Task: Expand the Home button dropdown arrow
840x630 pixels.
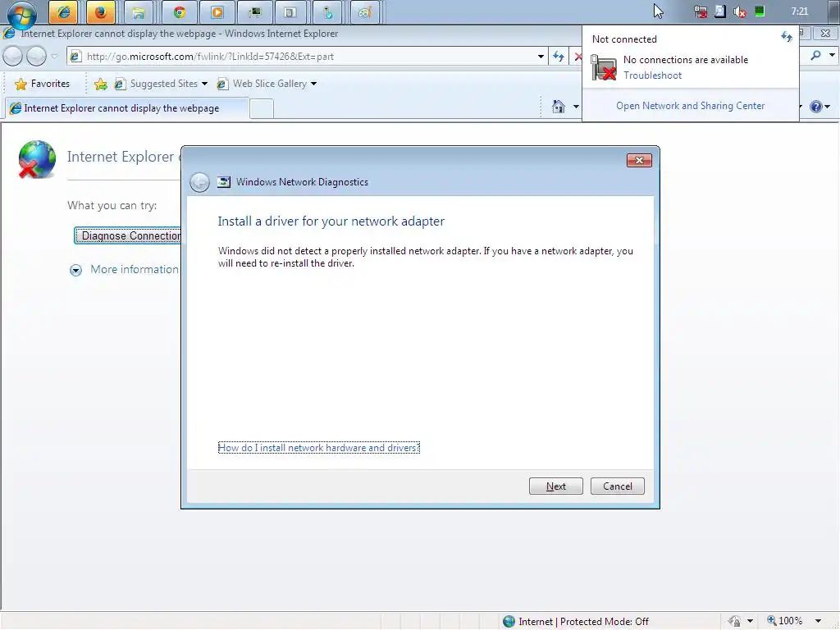Action: pyautogui.click(x=576, y=107)
